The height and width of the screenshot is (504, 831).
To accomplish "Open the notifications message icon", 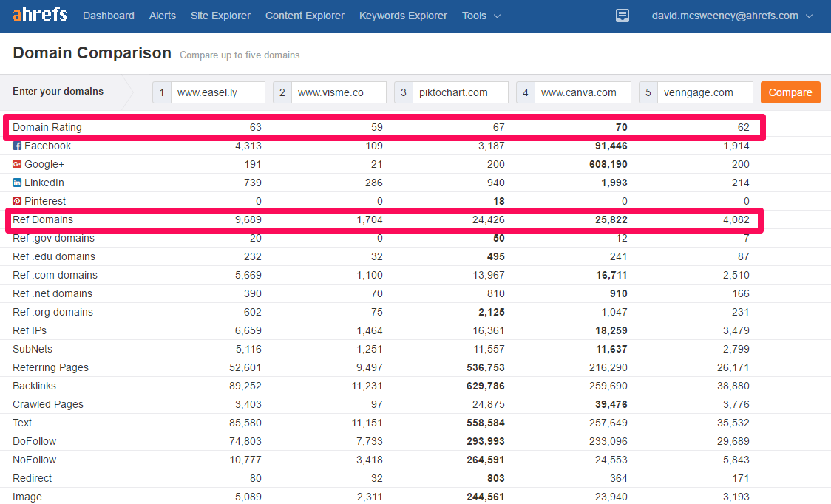I will pos(623,16).
